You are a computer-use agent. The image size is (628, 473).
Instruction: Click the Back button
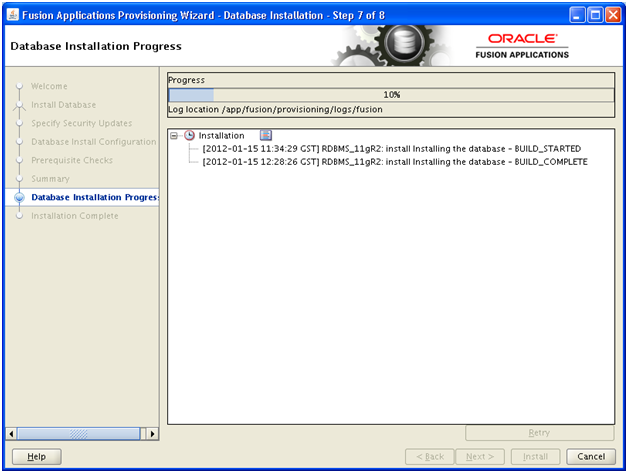(x=430, y=457)
